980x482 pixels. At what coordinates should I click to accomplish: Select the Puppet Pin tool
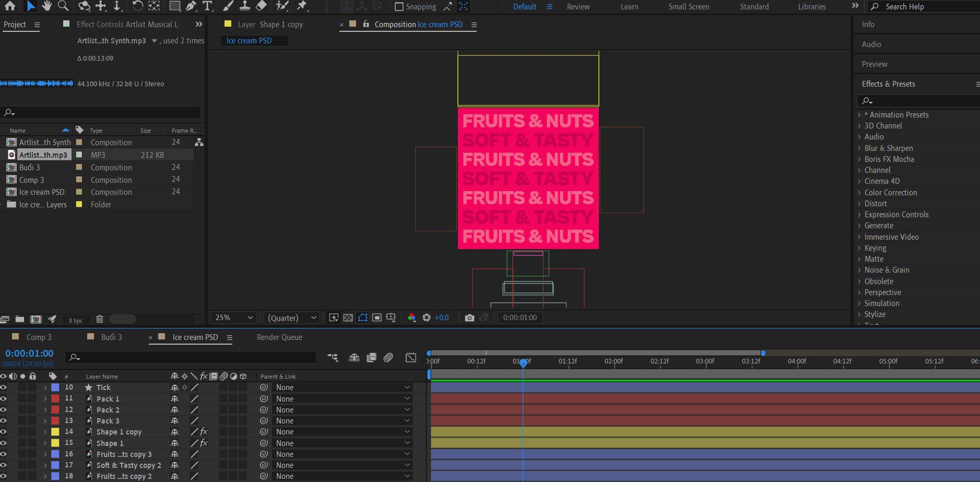(x=302, y=6)
